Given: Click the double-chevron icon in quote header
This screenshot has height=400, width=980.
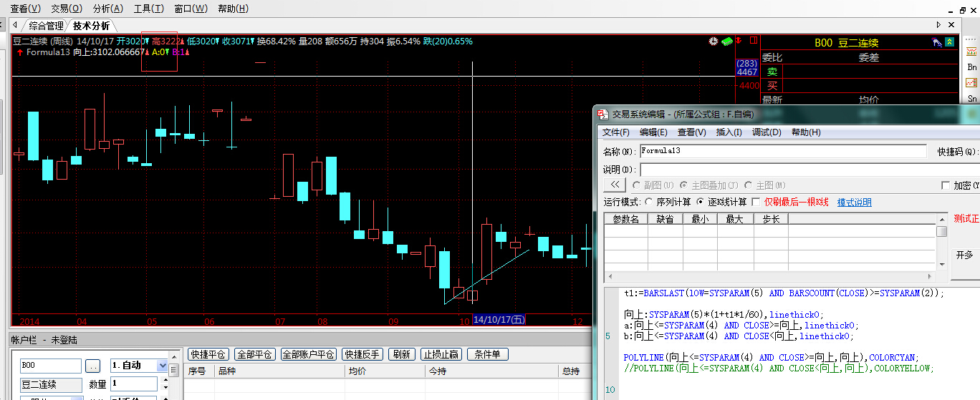Looking at the screenshot, I should tap(949, 42).
